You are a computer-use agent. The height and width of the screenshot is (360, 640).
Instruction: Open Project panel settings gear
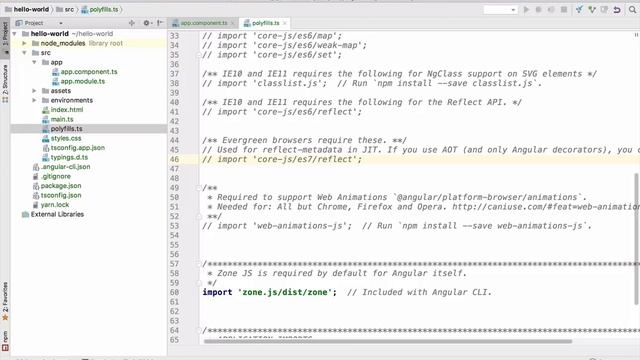click(146, 23)
